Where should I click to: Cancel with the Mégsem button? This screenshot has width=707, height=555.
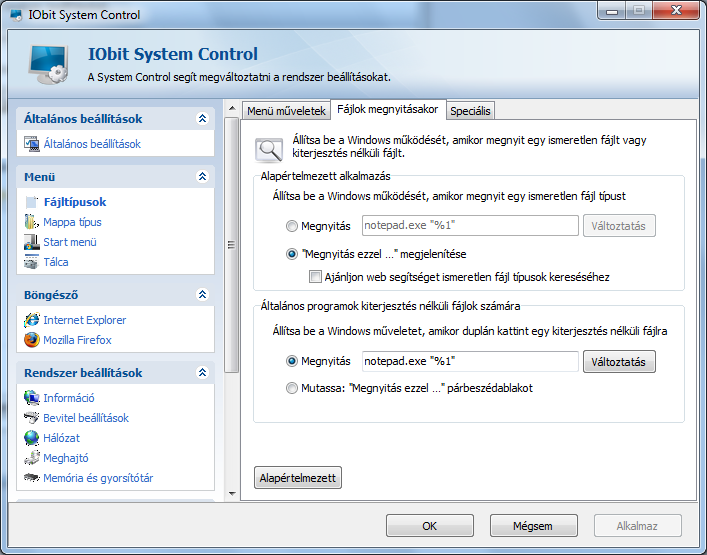tap(533, 526)
